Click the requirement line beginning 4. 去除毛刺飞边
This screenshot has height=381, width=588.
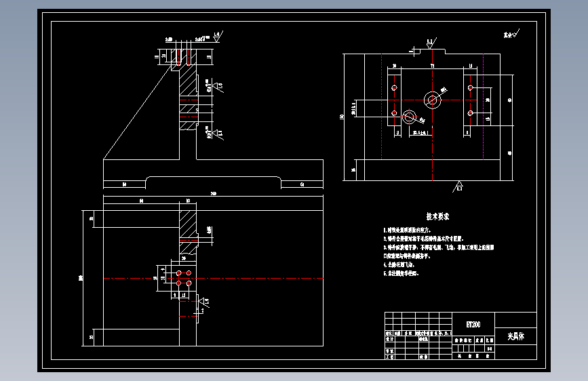(x=399, y=265)
